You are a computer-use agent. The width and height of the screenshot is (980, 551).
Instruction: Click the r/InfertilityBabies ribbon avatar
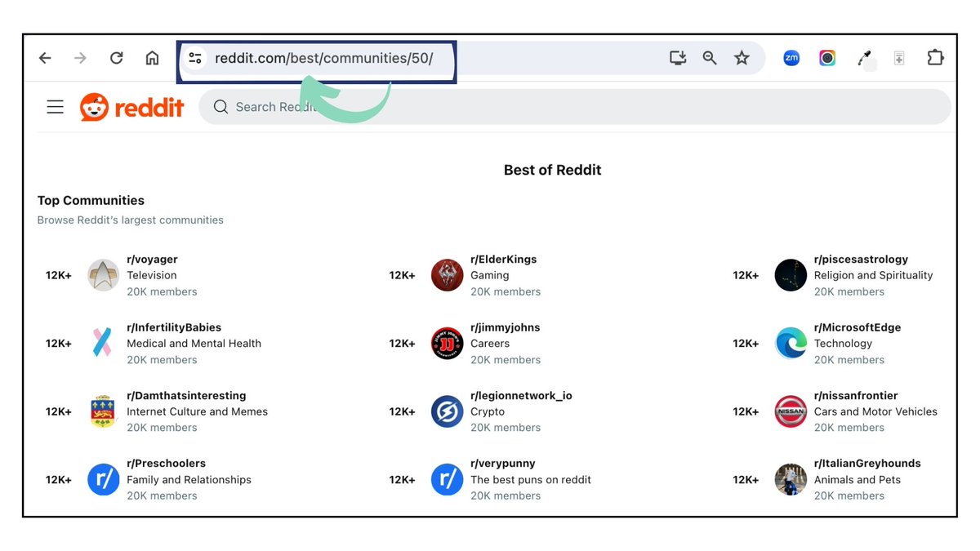104,344
